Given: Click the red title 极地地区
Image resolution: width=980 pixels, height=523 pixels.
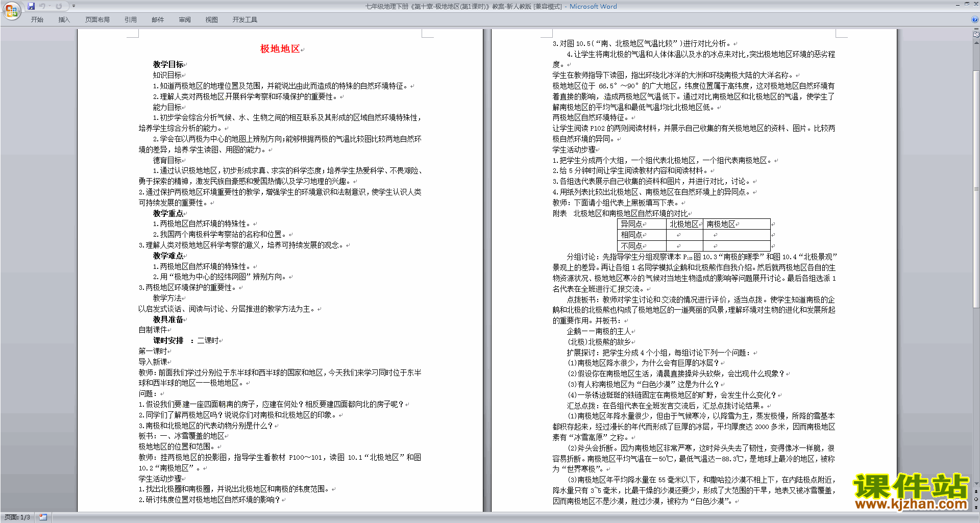Looking at the screenshot, I should [x=280, y=49].
